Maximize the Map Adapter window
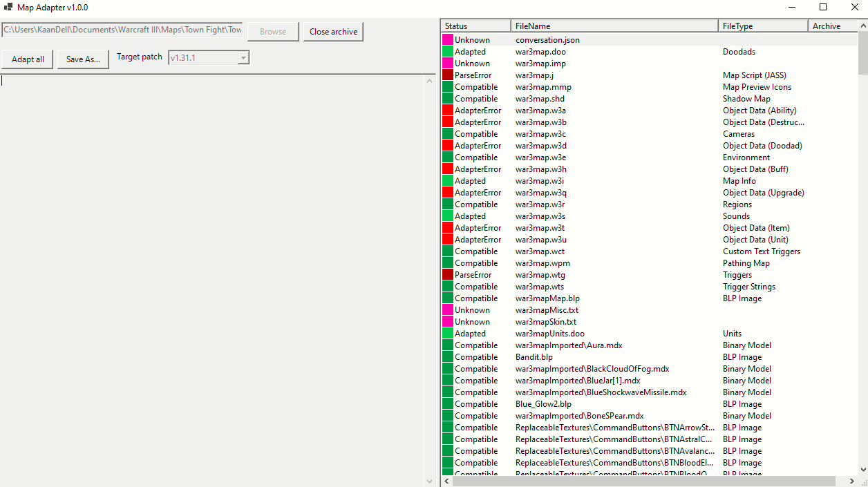The width and height of the screenshot is (868, 487). coord(822,7)
